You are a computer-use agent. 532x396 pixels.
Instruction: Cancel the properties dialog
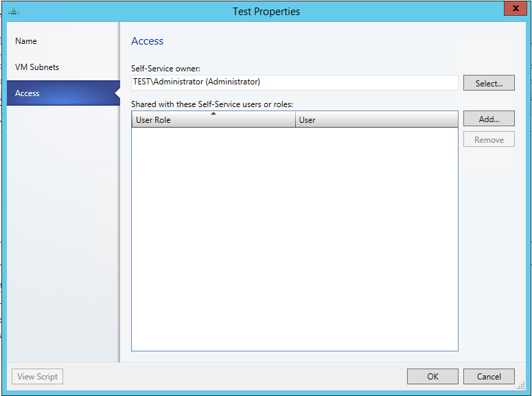[x=489, y=377]
